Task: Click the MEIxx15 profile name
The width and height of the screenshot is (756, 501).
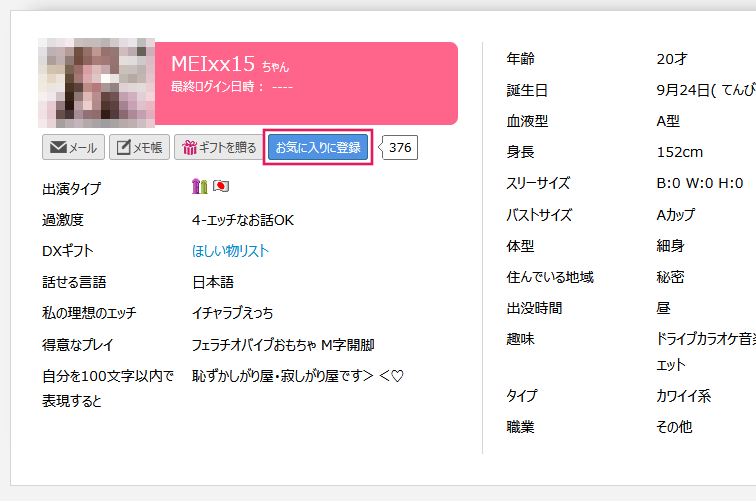Action: pos(213,64)
